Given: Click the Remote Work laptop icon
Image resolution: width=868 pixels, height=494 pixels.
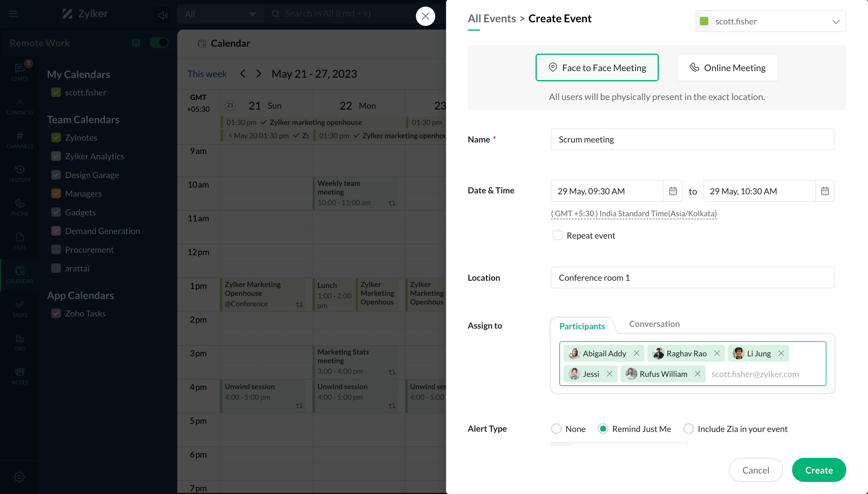Looking at the screenshot, I should pyautogui.click(x=136, y=43).
